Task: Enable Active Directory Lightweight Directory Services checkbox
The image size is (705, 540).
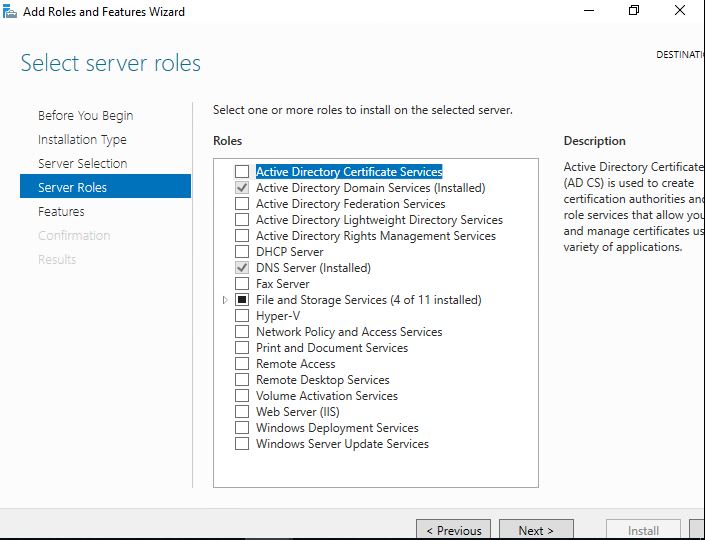Action: click(x=242, y=219)
